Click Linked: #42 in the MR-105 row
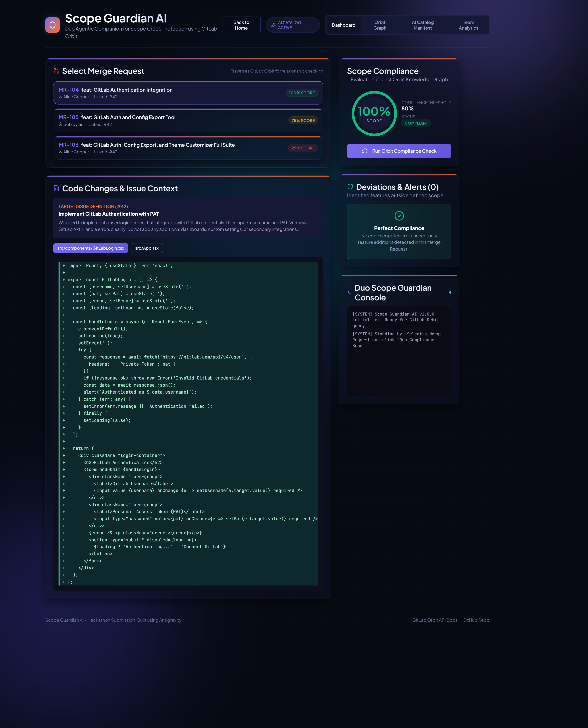 [x=100, y=124]
